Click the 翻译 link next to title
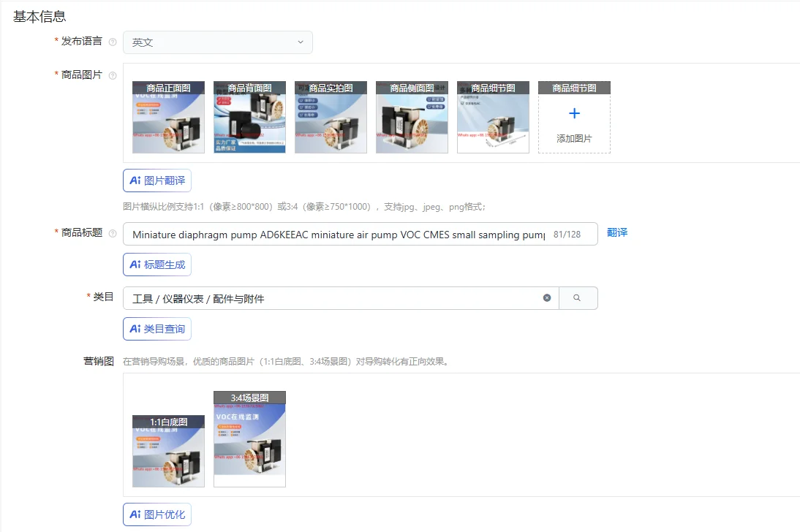Viewport: 800px width, 532px height. click(617, 232)
